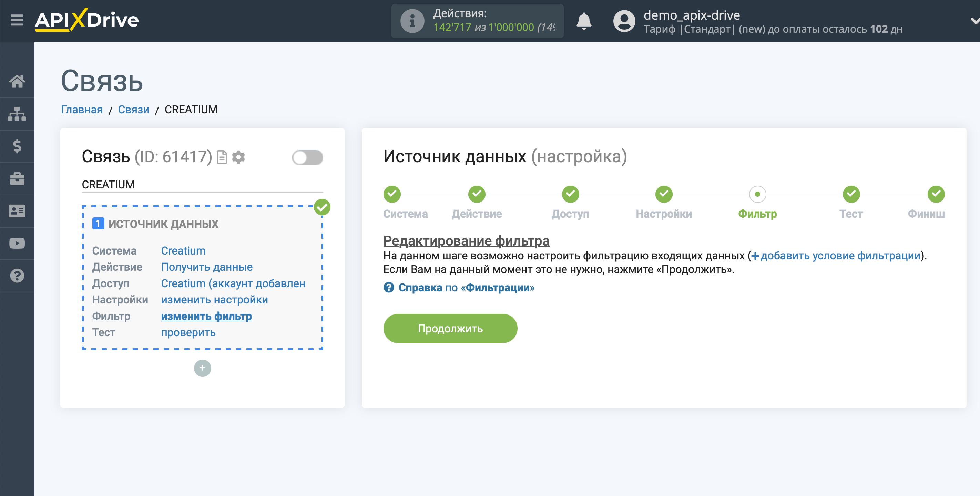This screenshot has width=980, height=496.
Task: Click Получить данные action link
Action: pos(207,267)
